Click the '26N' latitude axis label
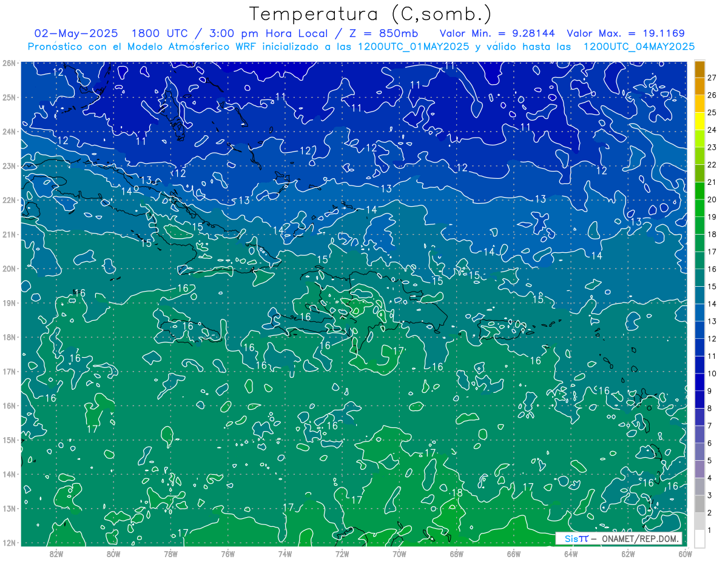Screen dimensions: 728x562 click(8, 63)
